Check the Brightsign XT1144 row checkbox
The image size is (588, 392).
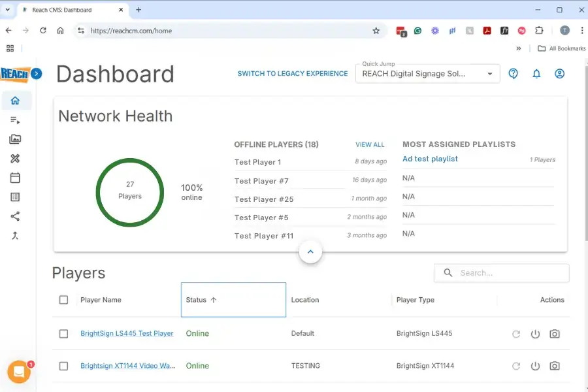[63, 366]
